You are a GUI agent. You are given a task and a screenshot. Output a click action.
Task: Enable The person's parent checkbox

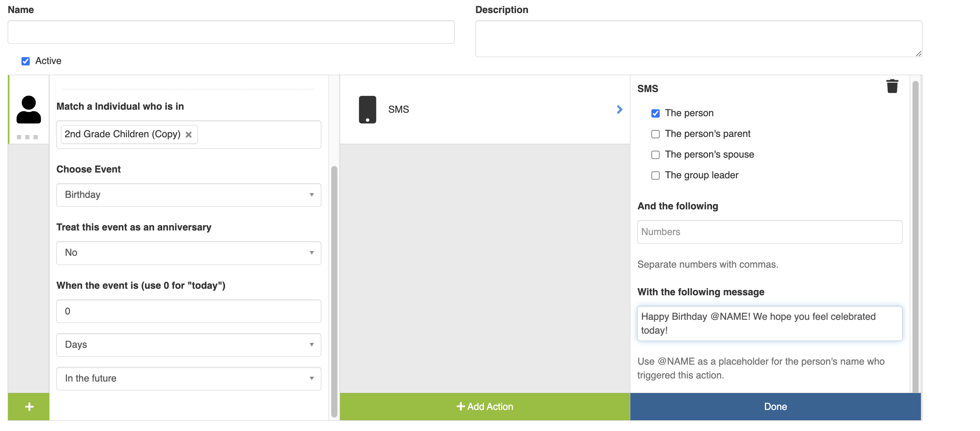[655, 134]
